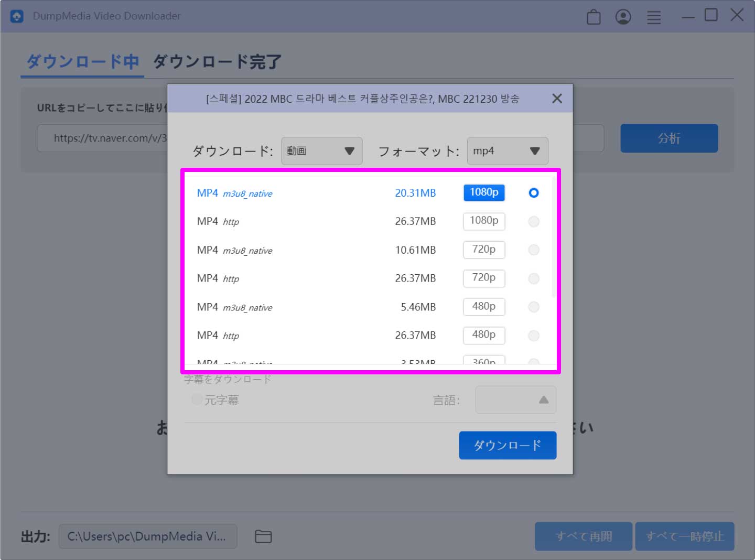
Task: Click the 20.31MB file size value
Action: click(x=415, y=193)
